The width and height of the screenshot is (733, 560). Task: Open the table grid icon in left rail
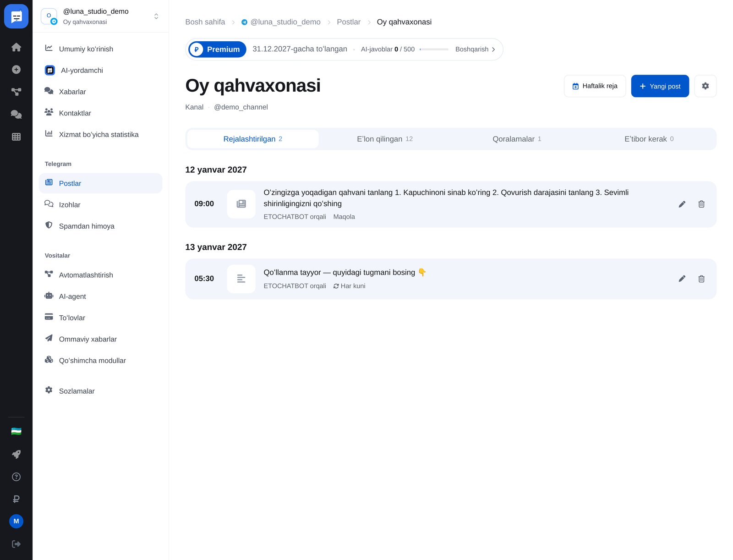tap(16, 137)
